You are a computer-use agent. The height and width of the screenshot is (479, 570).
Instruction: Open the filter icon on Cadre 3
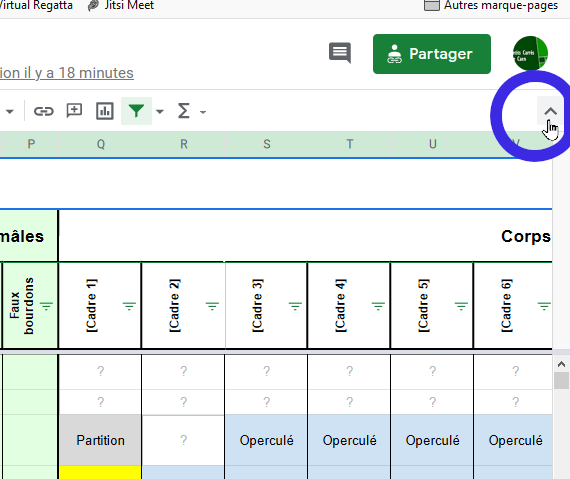click(295, 306)
